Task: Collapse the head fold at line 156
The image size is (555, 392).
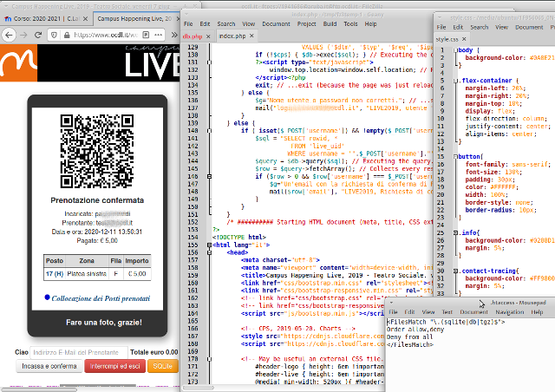Action: [209, 252]
